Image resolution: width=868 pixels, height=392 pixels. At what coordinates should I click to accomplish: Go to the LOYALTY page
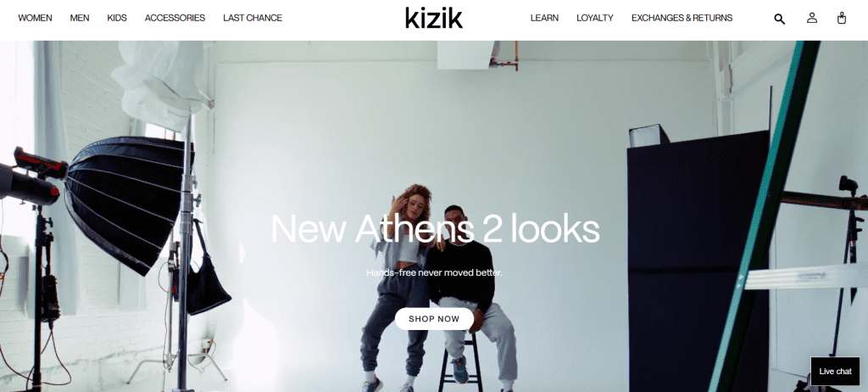[x=594, y=18]
